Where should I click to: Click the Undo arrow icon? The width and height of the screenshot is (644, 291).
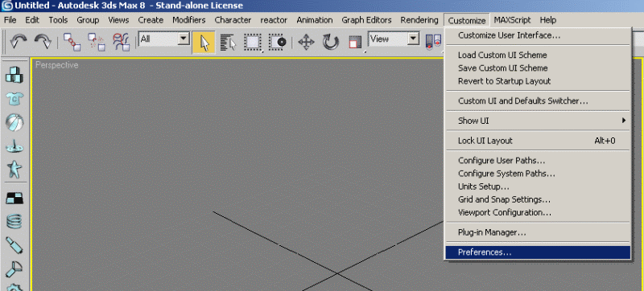pyautogui.click(x=18, y=41)
